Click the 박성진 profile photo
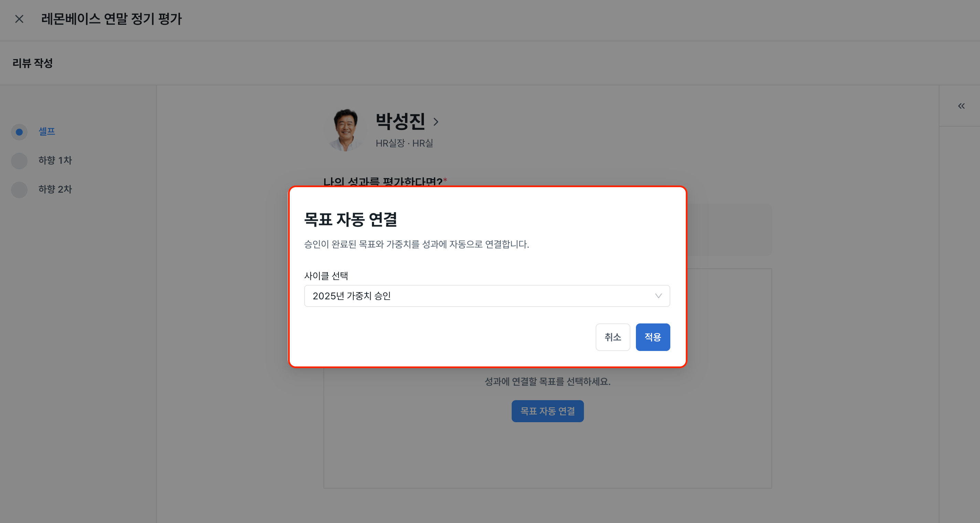This screenshot has height=523, width=980. tap(345, 130)
